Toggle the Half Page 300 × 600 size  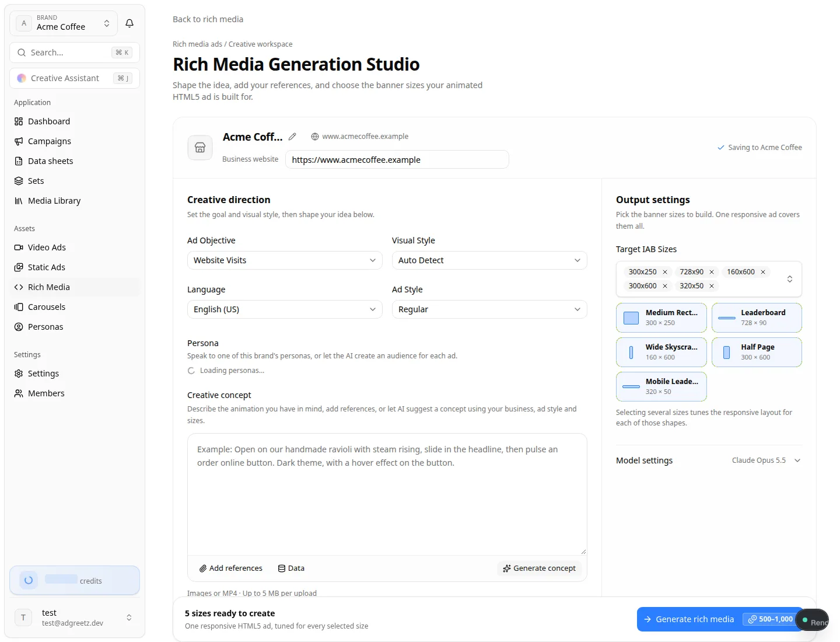tap(757, 352)
